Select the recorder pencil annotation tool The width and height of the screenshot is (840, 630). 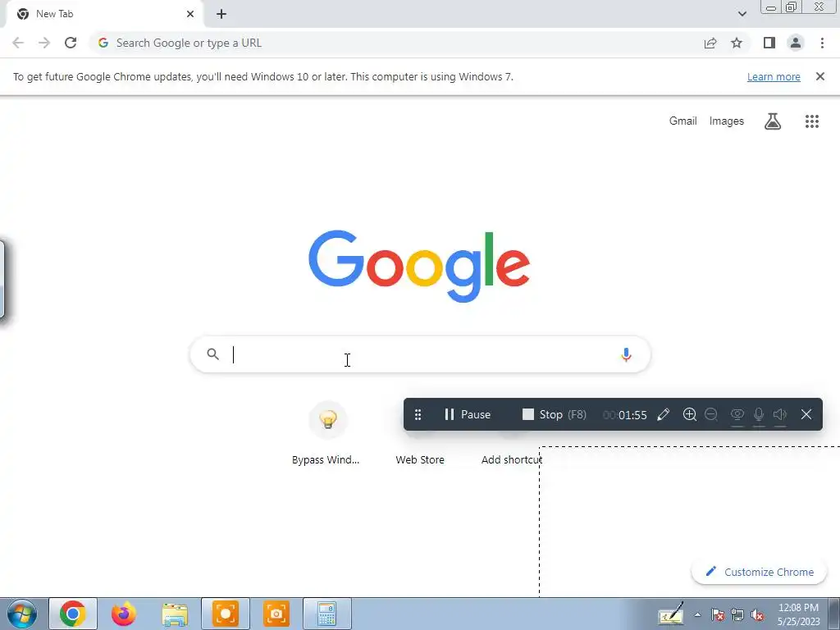(x=663, y=414)
